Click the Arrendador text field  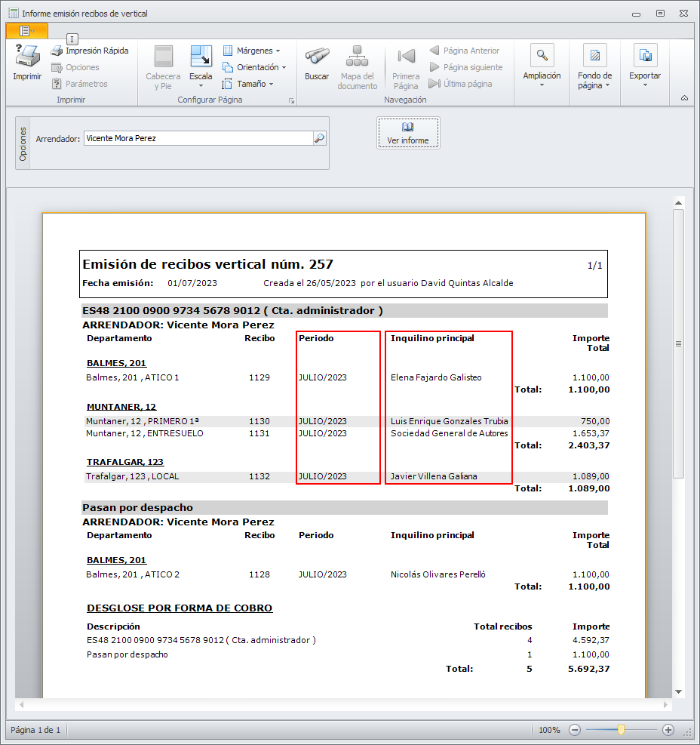(x=198, y=138)
